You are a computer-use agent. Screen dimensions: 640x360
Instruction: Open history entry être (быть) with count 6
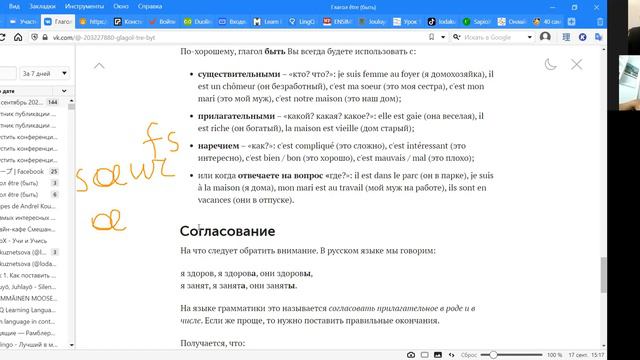click(x=29, y=195)
